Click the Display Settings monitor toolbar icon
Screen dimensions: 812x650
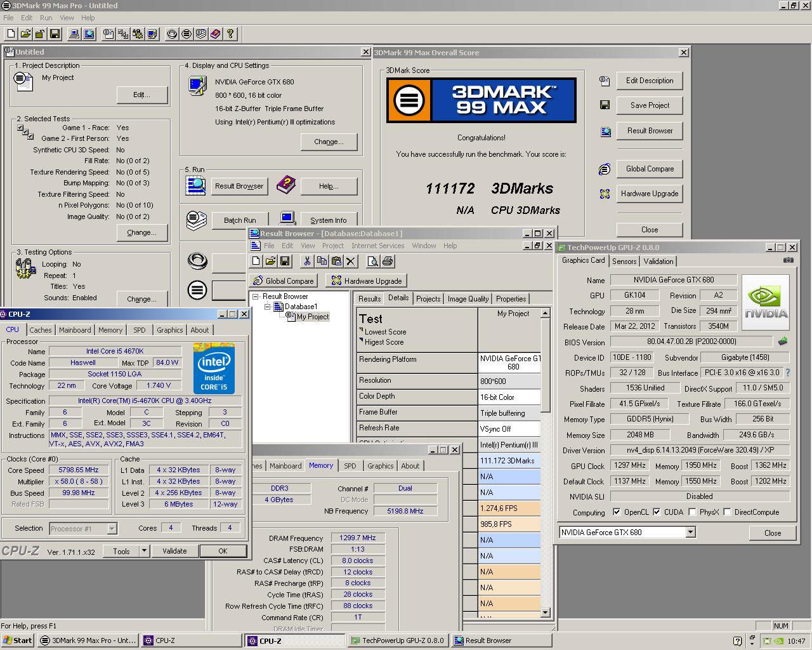click(152, 34)
